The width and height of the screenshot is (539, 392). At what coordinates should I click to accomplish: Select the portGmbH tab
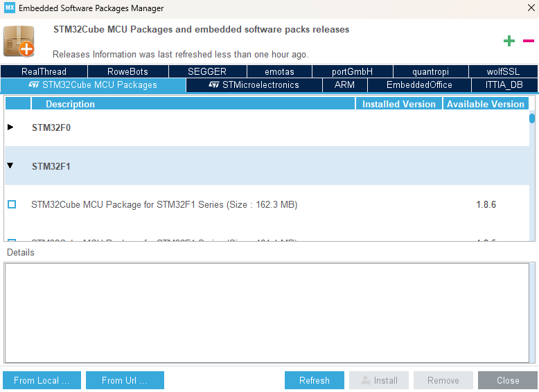pyautogui.click(x=352, y=71)
